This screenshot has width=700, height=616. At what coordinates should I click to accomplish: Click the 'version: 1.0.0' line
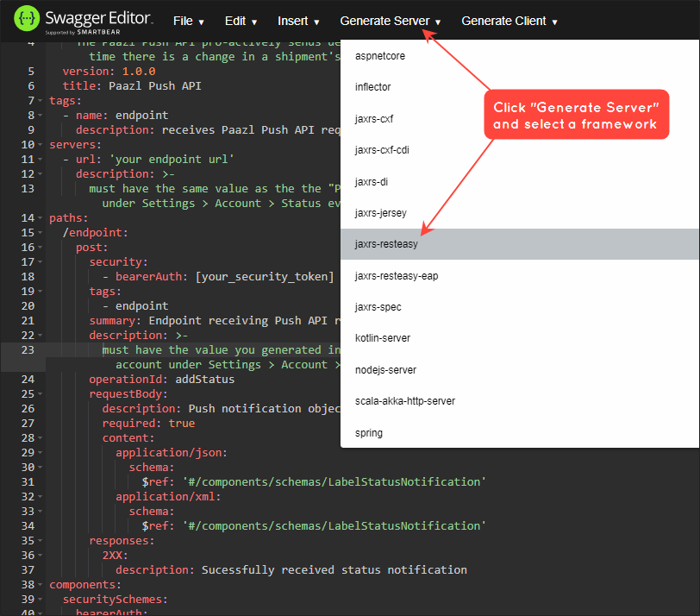click(x=109, y=72)
